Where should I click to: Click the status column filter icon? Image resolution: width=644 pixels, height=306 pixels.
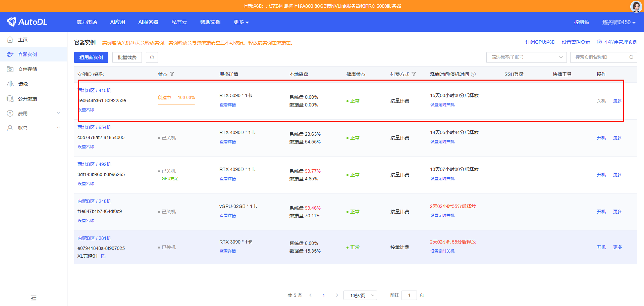(x=172, y=74)
